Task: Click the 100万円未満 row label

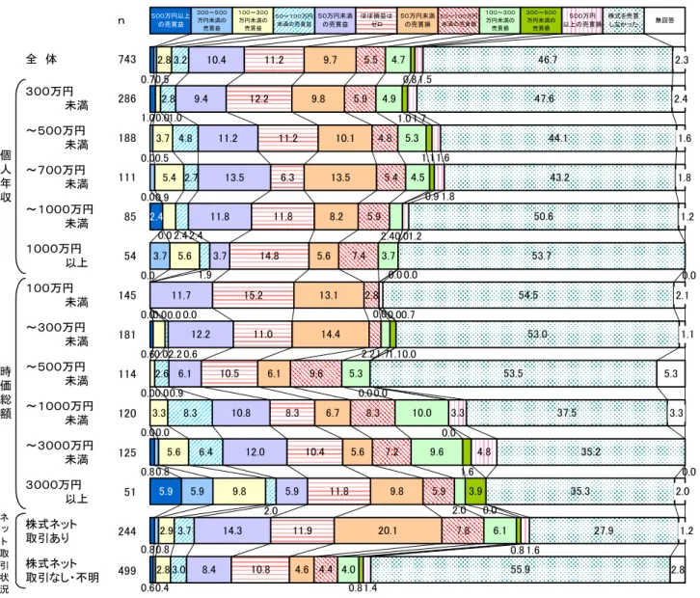Action: (x=57, y=295)
